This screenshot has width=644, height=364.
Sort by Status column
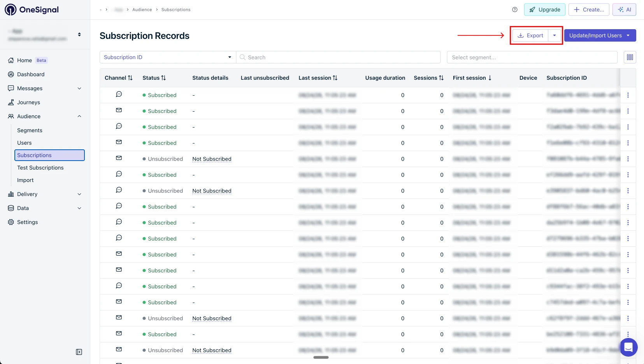coord(154,78)
